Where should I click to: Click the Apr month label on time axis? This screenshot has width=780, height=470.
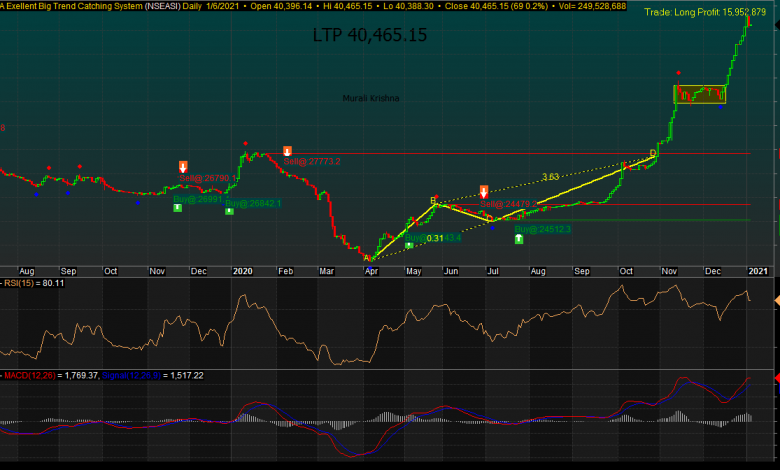click(371, 271)
